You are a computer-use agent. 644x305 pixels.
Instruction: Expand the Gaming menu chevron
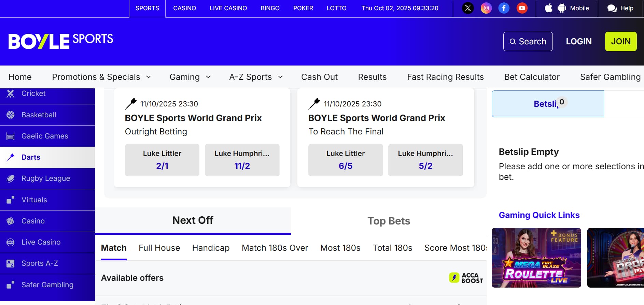click(208, 77)
